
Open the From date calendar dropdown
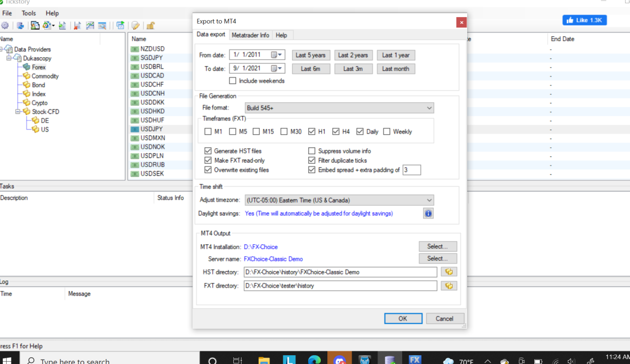click(x=277, y=54)
